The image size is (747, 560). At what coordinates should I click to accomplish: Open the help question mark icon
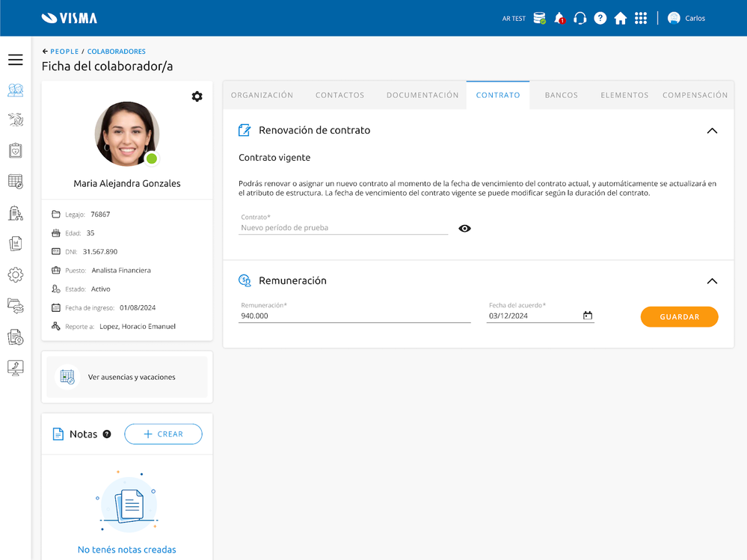click(x=600, y=18)
